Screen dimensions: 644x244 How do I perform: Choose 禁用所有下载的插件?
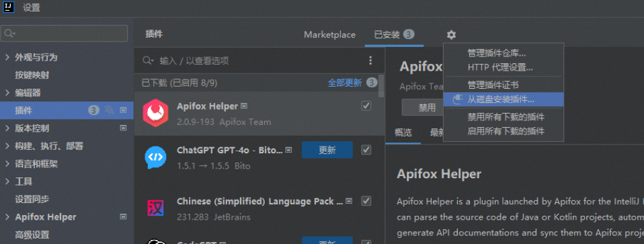tap(504, 117)
